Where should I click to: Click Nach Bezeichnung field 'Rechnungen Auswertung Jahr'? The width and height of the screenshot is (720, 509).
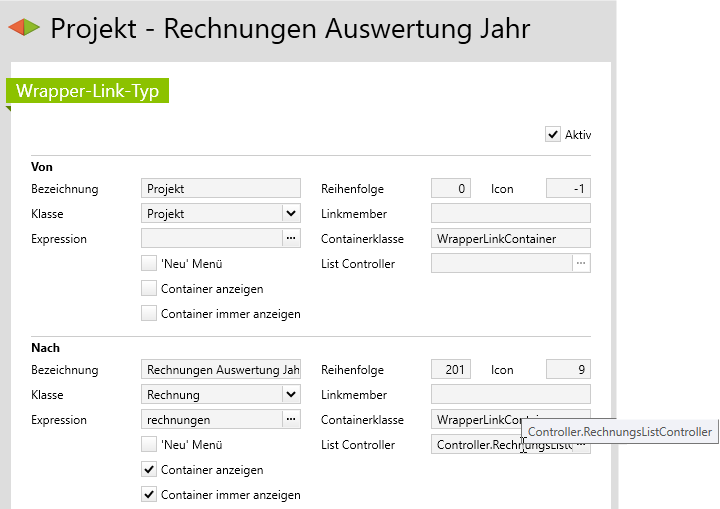coord(220,370)
